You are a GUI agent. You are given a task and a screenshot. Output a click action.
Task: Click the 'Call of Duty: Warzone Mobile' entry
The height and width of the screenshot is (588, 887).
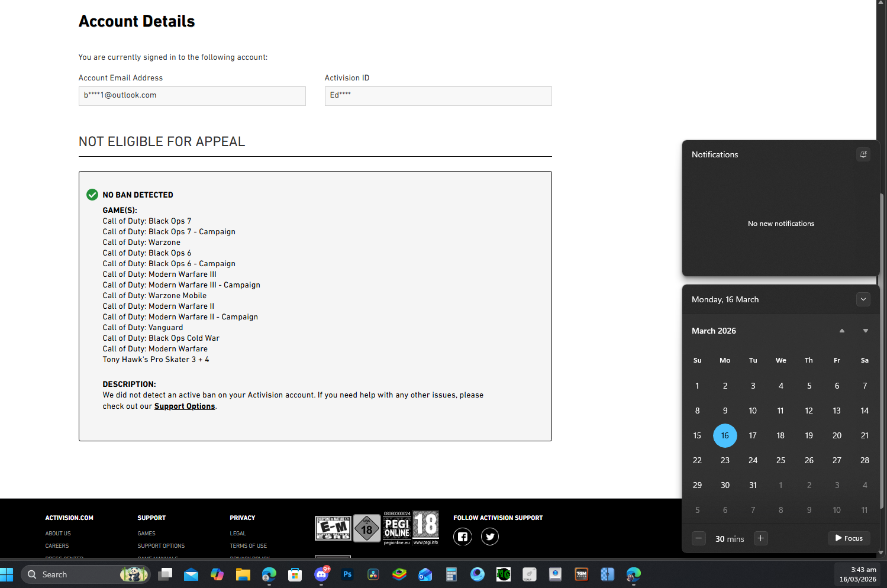point(154,296)
